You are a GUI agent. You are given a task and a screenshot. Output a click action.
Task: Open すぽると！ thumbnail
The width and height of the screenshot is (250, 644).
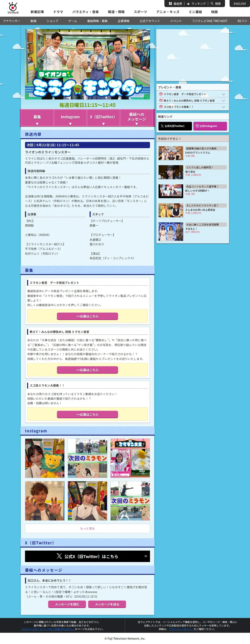coord(171,232)
